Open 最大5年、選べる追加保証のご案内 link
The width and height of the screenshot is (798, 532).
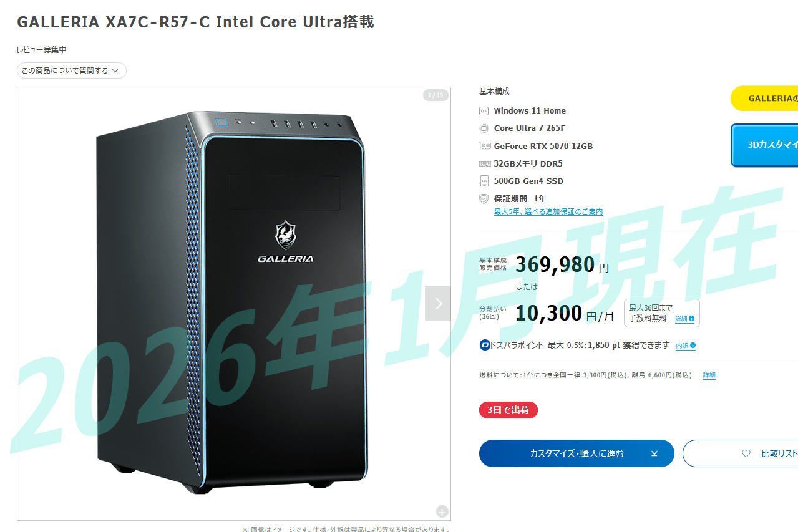[548, 212]
